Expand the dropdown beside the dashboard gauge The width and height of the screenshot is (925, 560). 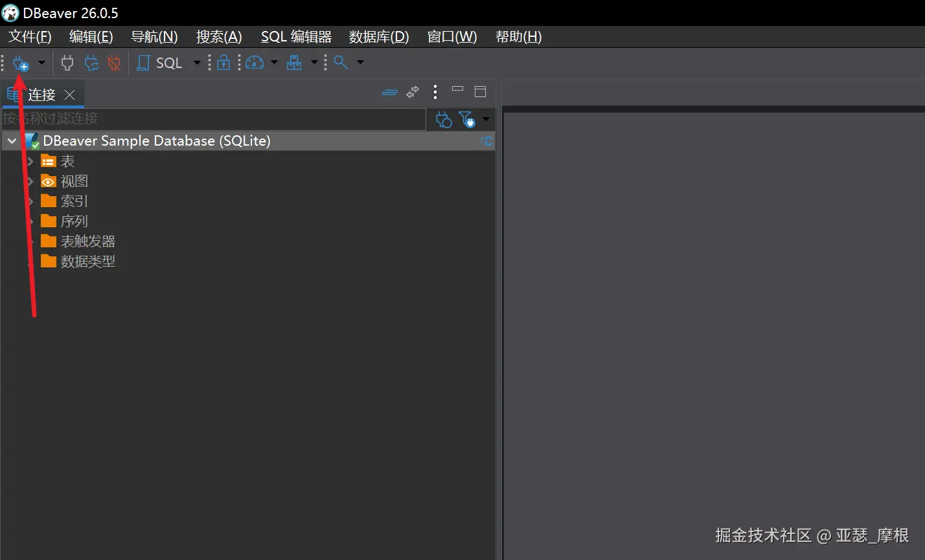click(x=274, y=63)
